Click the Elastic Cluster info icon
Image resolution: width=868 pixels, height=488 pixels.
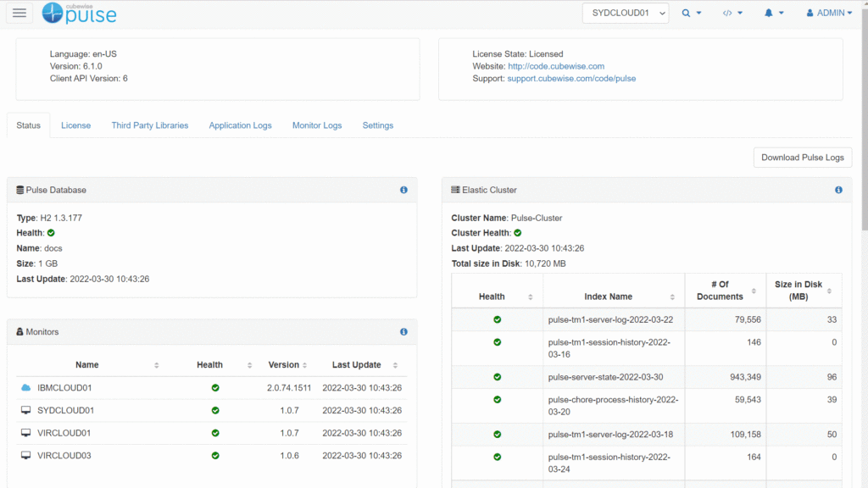[x=838, y=190]
